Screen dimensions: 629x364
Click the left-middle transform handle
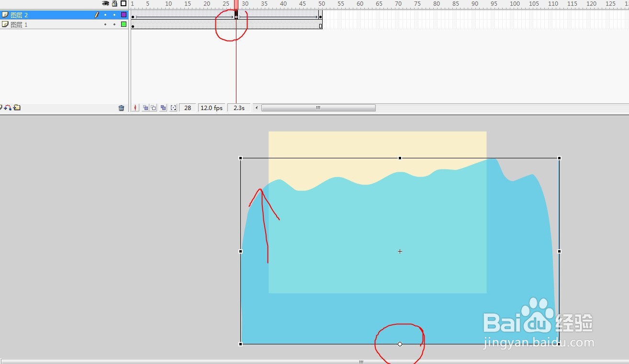pos(240,251)
